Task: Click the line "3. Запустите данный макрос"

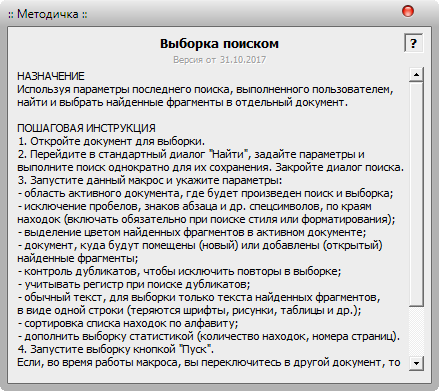Action: tap(150, 180)
